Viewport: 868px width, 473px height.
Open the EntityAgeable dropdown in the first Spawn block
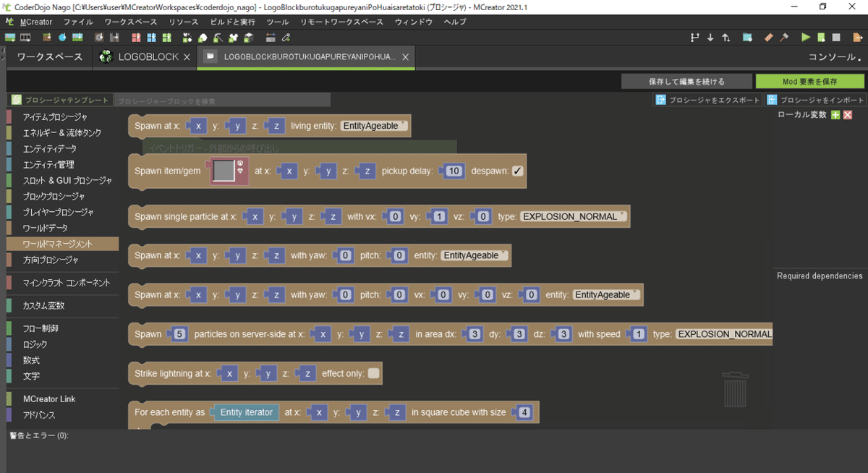click(x=375, y=124)
